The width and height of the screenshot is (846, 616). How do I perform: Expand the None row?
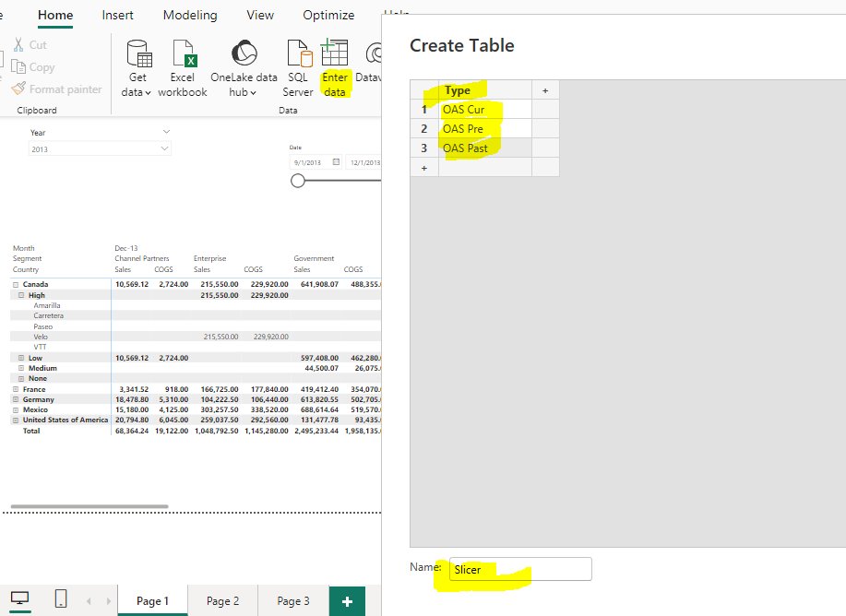(21, 379)
